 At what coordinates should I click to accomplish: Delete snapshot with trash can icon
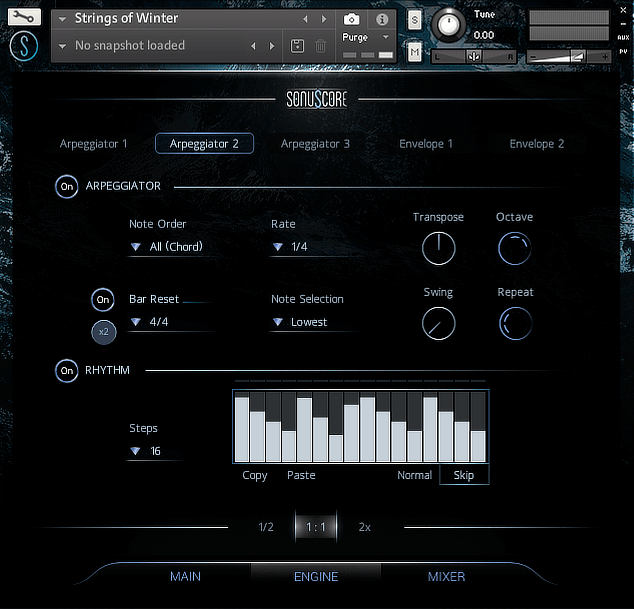pyautogui.click(x=320, y=46)
